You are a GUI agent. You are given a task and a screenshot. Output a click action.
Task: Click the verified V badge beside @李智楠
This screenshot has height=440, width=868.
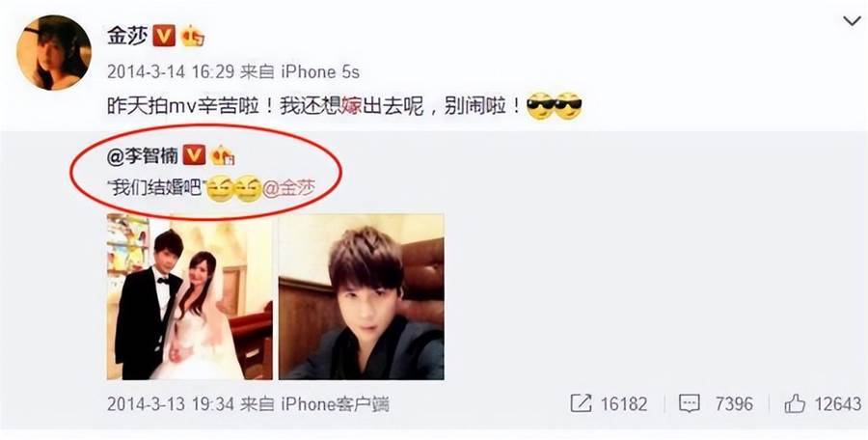click(194, 155)
